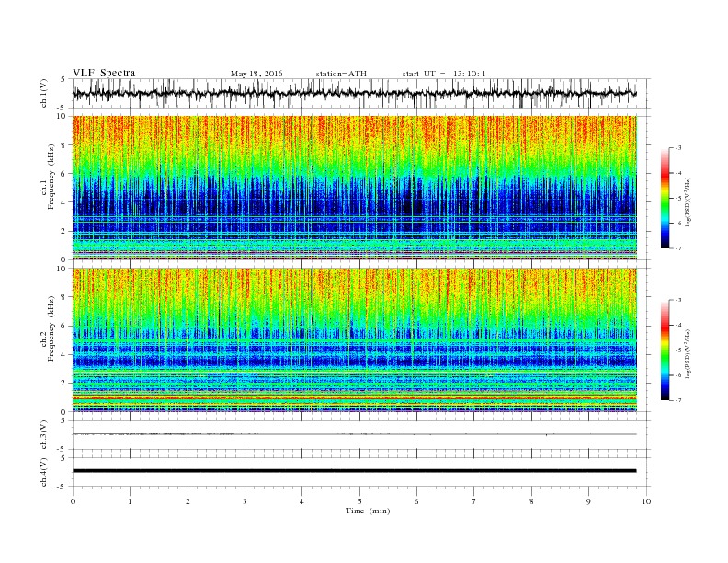Click inside the ch.2 spectrogram panel
The image size is (728, 563).
click(x=355, y=339)
